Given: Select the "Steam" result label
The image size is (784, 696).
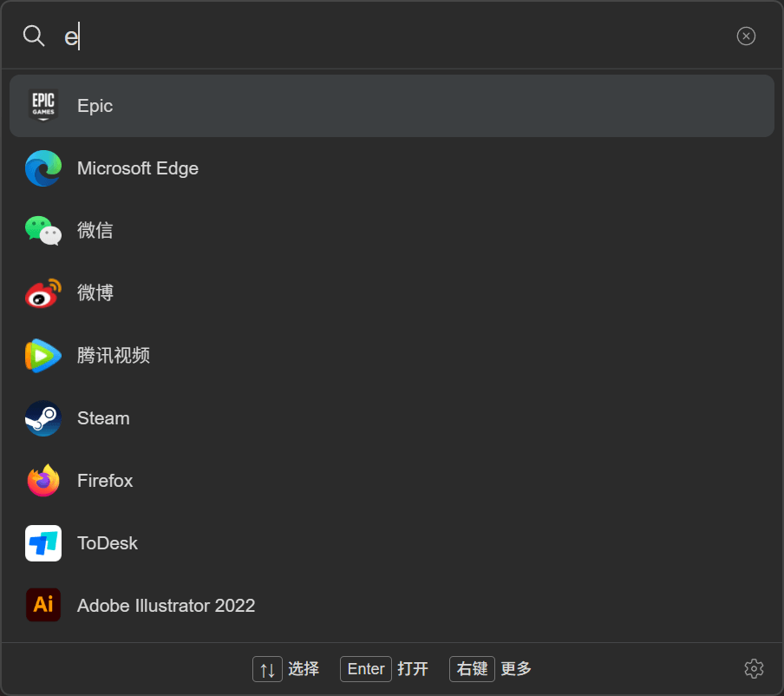Looking at the screenshot, I should click(103, 418).
